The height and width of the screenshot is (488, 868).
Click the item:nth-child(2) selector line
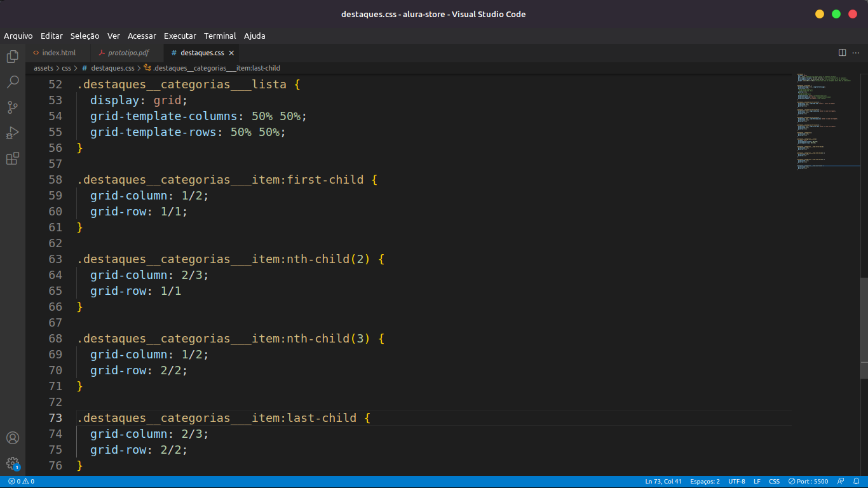coord(231,259)
